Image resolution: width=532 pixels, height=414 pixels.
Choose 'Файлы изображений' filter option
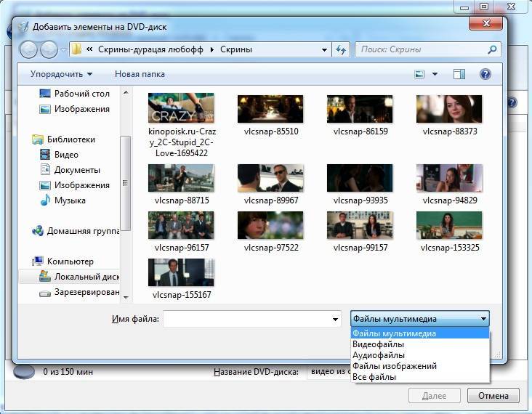(x=419, y=366)
